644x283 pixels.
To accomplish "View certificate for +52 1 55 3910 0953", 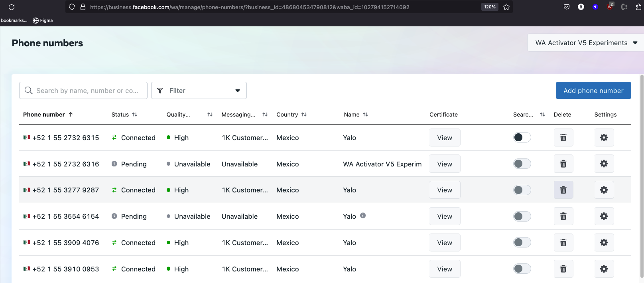I will point(445,269).
